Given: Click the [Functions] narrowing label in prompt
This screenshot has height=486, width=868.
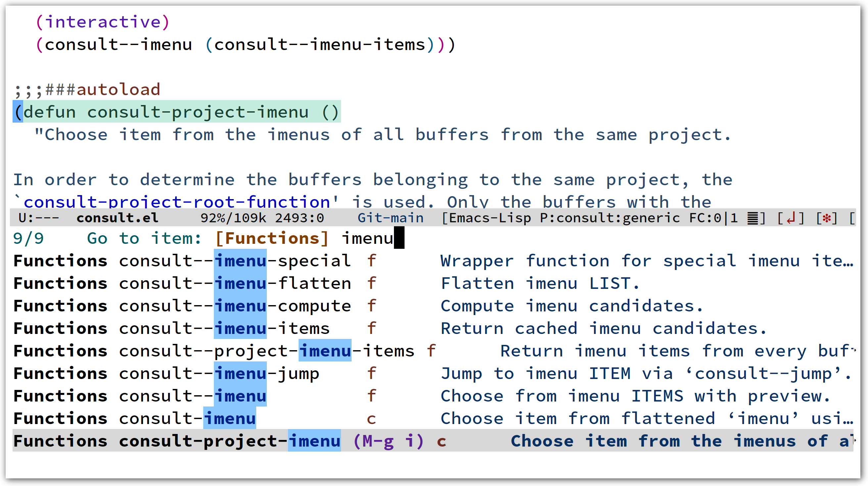Looking at the screenshot, I should tap(271, 239).
